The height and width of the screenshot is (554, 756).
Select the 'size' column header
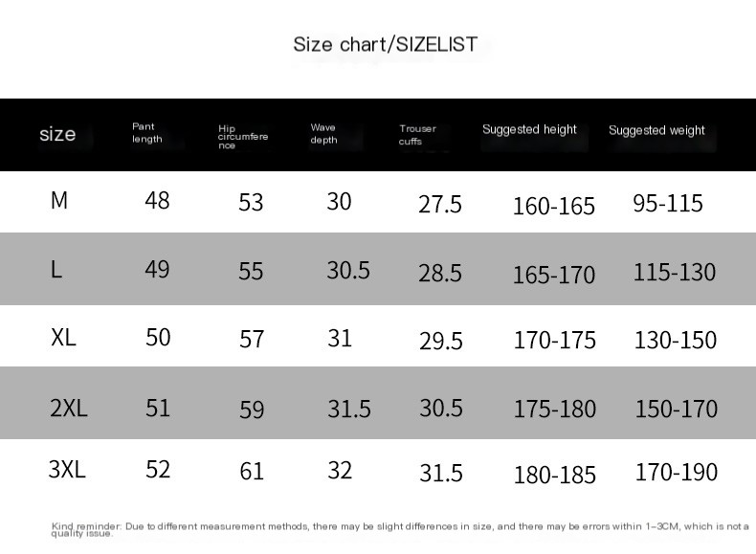click(x=57, y=134)
